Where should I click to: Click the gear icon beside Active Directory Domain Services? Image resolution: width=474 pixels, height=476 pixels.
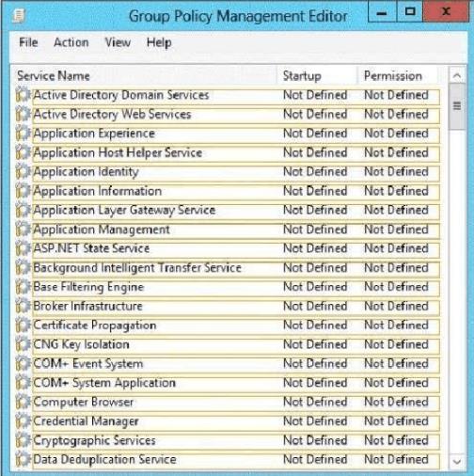24,95
